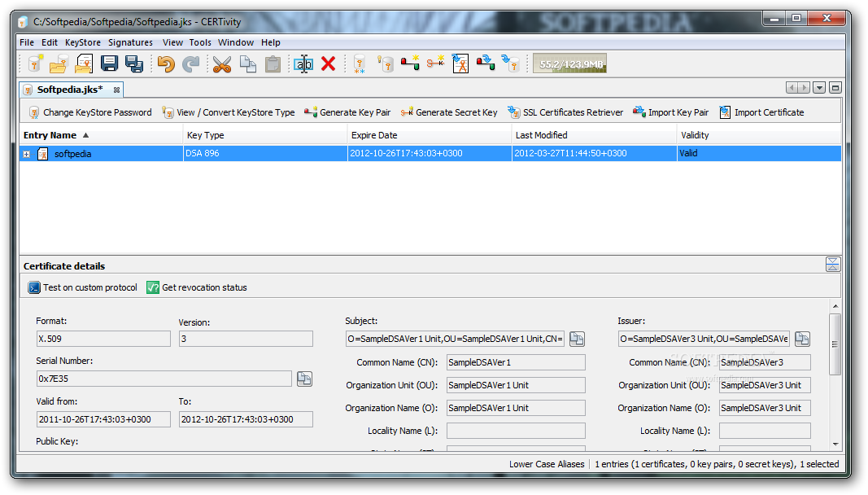Toggle Lower Case Aliases in status bar
Viewport: 868px width, 495px height.
point(547,464)
